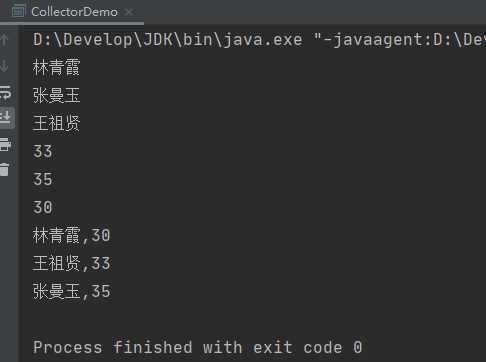Click the output line showing 33
This screenshot has width=486, height=362.
click(43, 151)
